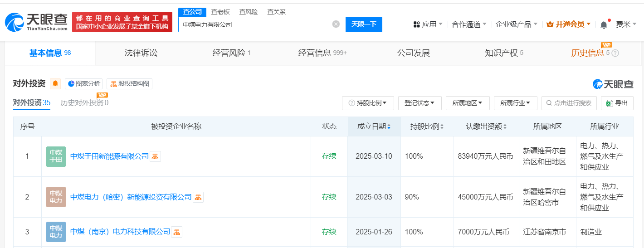Open company link 中煤于田新能源有限公司
The width and height of the screenshot is (644, 248).
[x=109, y=156]
